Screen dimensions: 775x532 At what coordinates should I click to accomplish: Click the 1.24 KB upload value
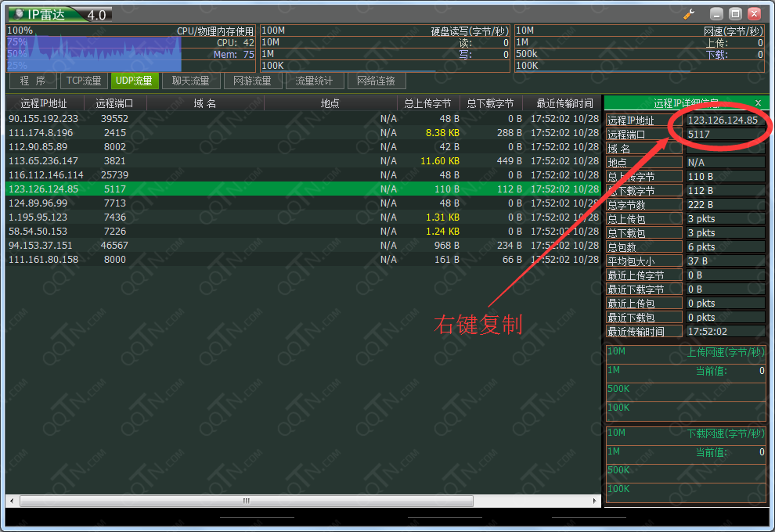pyautogui.click(x=442, y=231)
